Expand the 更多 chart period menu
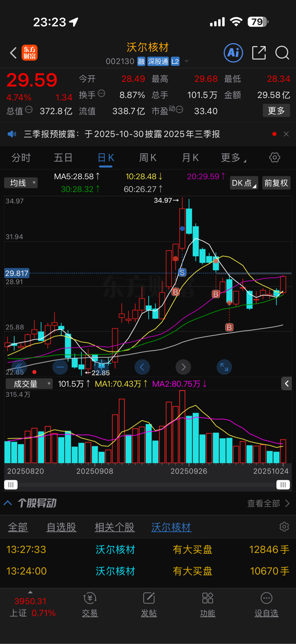 (x=234, y=157)
